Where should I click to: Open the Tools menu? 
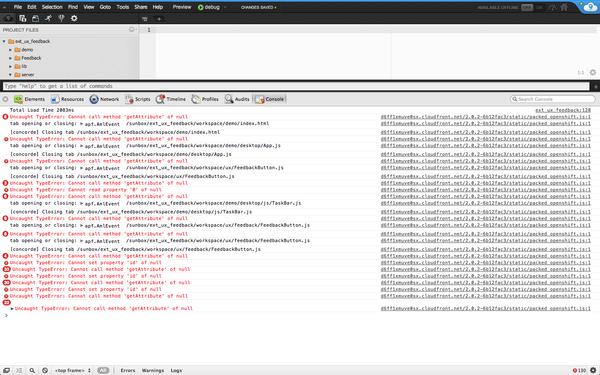pyautogui.click(x=123, y=7)
